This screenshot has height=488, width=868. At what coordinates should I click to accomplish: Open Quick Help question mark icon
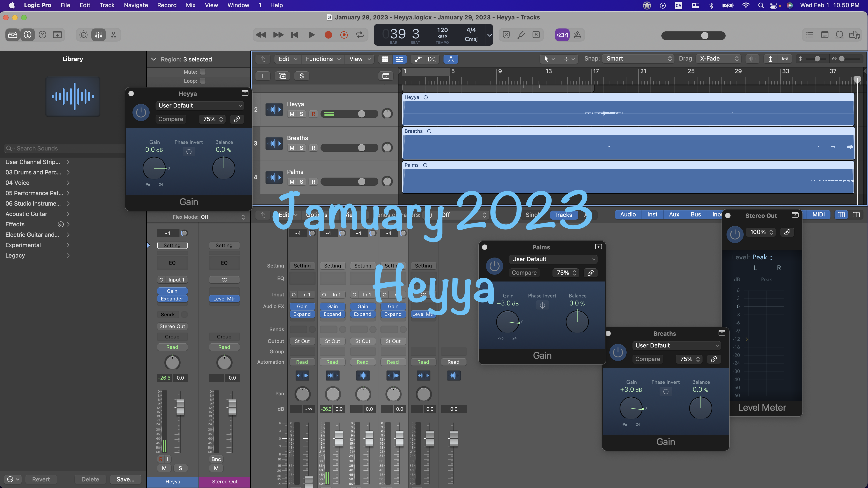pyautogui.click(x=42, y=35)
